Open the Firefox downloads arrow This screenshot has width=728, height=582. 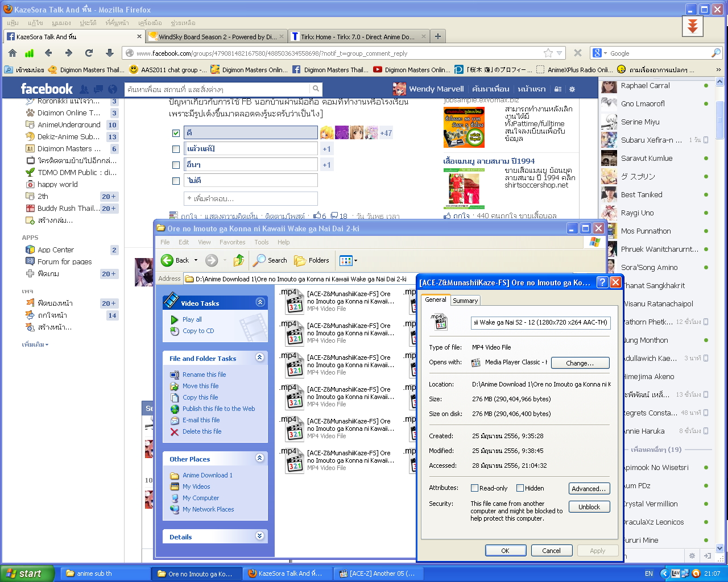pos(110,53)
